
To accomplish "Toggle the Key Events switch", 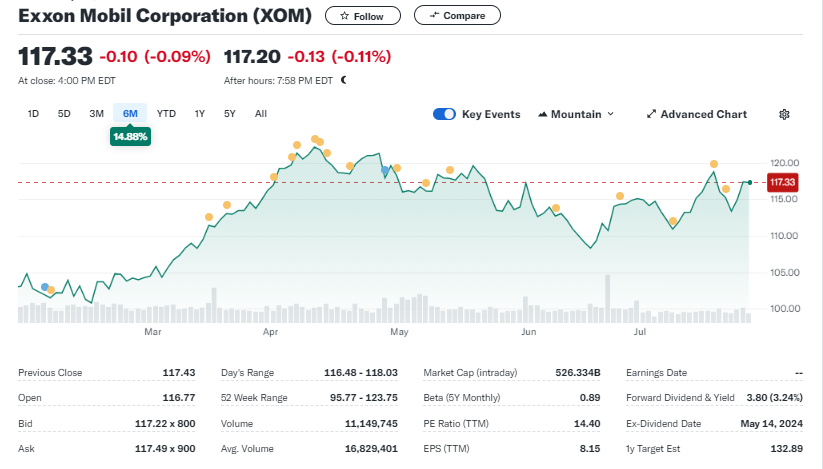I will (x=444, y=114).
